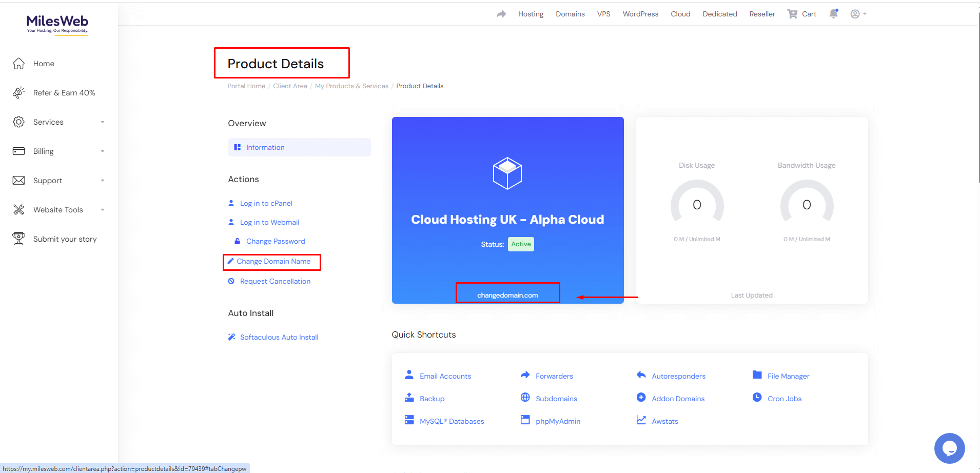Viewport: 980px width, 473px height.
Task: Click the Active status badge
Action: click(x=521, y=244)
